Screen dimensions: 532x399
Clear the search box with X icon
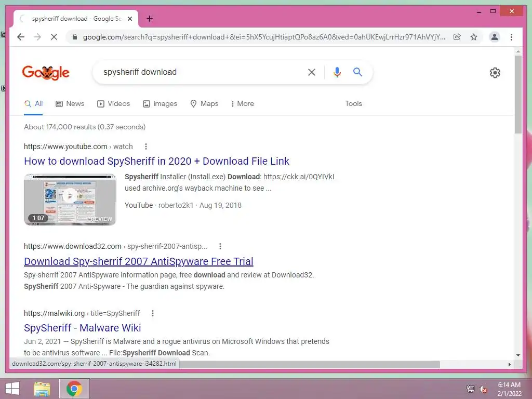click(x=312, y=72)
